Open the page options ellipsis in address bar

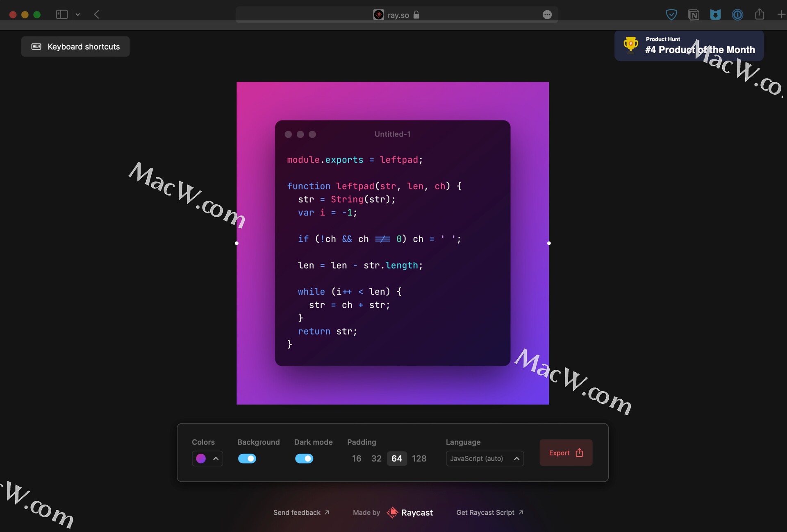tap(547, 15)
